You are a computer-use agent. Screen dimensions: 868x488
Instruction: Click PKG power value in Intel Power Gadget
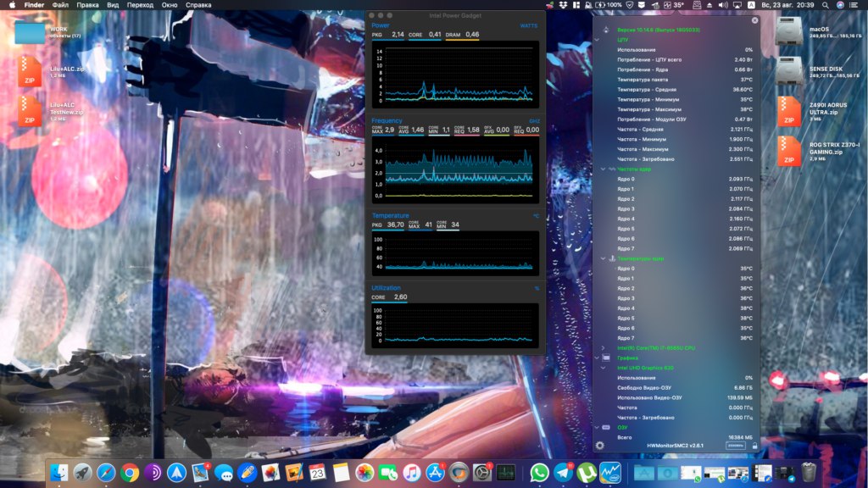point(398,34)
